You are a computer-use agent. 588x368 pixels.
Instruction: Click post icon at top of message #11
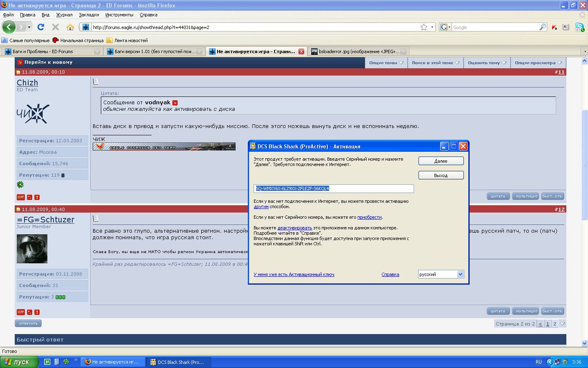[x=96, y=82]
